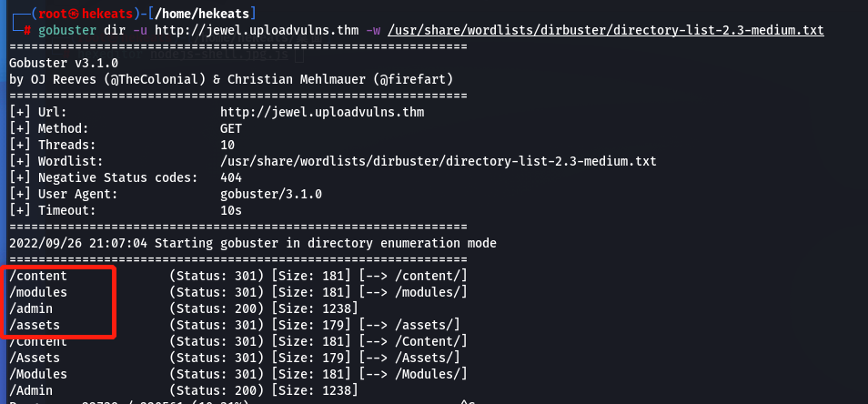The width and height of the screenshot is (868, 404).
Task: Click the GET method value
Action: pyautogui.click(x=231, y=128)
